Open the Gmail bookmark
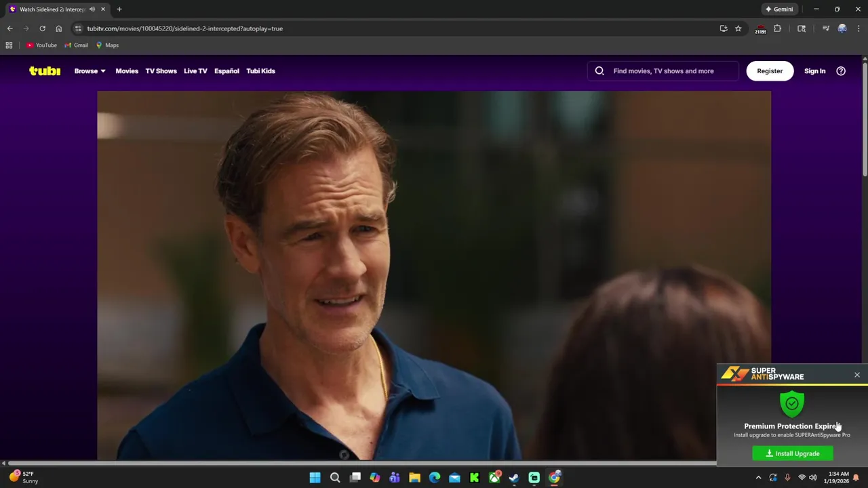This screenshot has height=488, width=868. point(76,45)
